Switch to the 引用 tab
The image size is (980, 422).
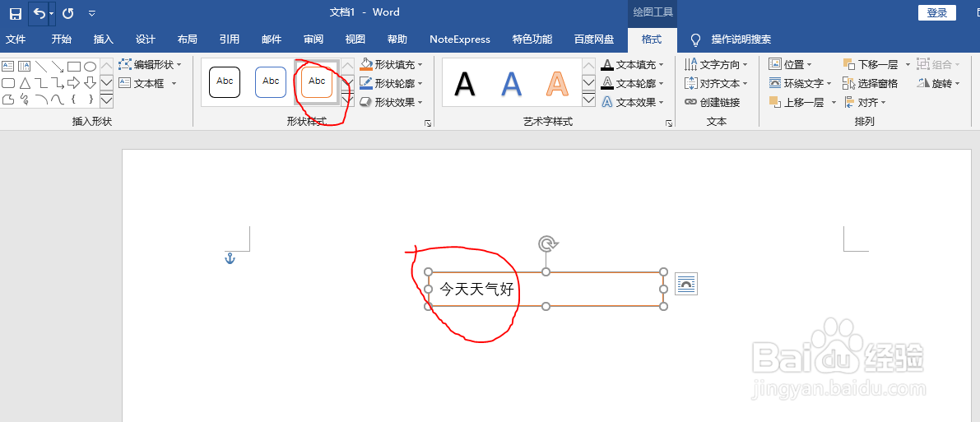tap(229, 39)
